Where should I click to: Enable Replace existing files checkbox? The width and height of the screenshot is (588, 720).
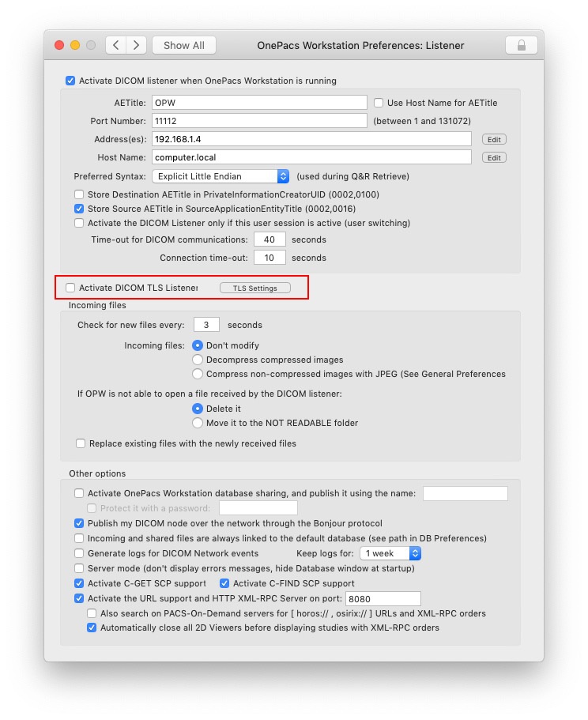coord(81,443)
